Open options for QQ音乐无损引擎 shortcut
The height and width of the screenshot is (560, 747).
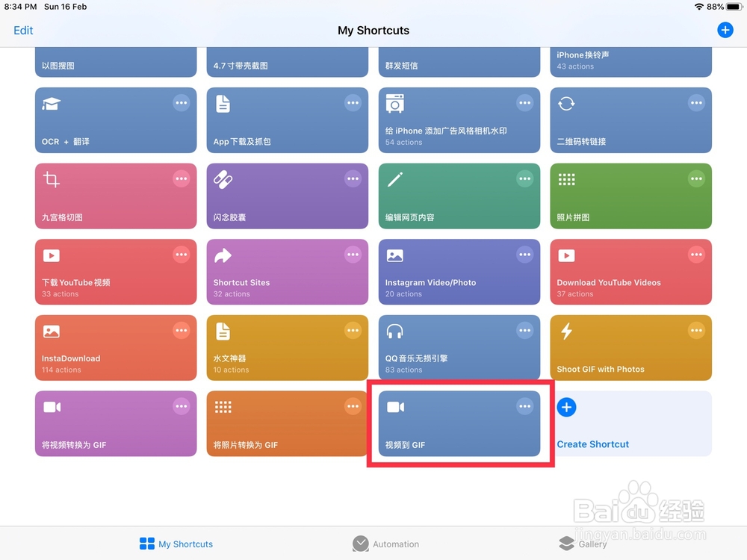pos(524,331)
